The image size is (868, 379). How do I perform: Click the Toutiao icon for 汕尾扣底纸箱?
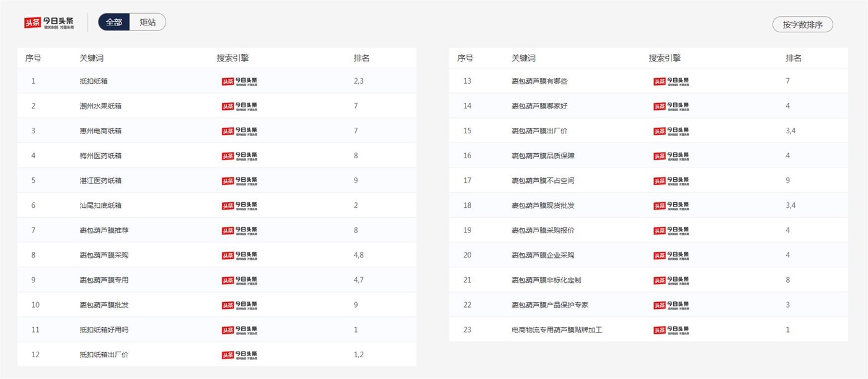tap(239, 205)
